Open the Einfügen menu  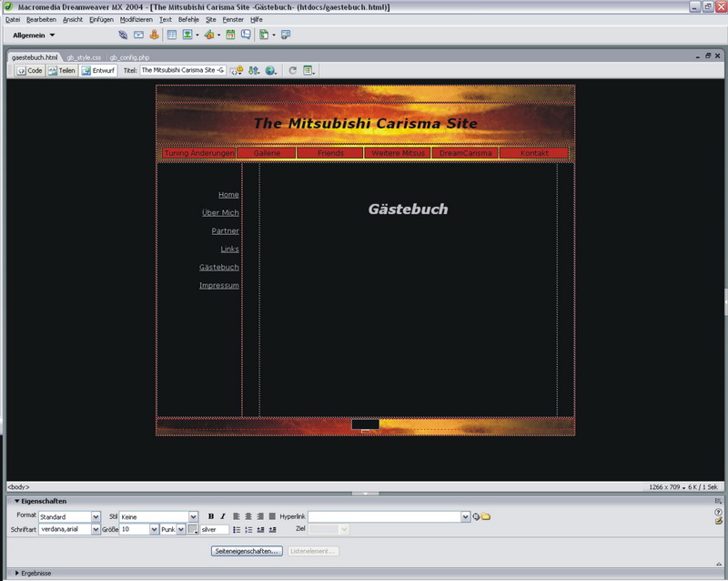(x=101, y=19)
